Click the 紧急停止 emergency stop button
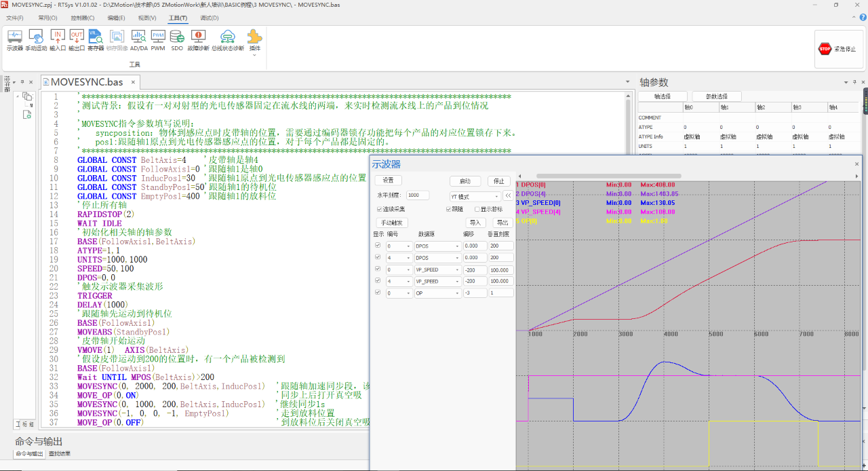Viewport: 868px width, 471px height. point(838,49)
